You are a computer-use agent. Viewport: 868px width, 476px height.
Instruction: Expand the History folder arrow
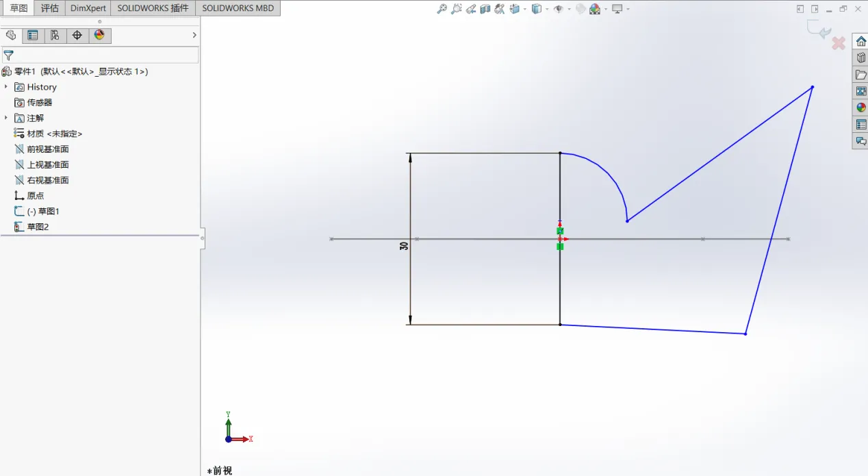pos(6,87)
